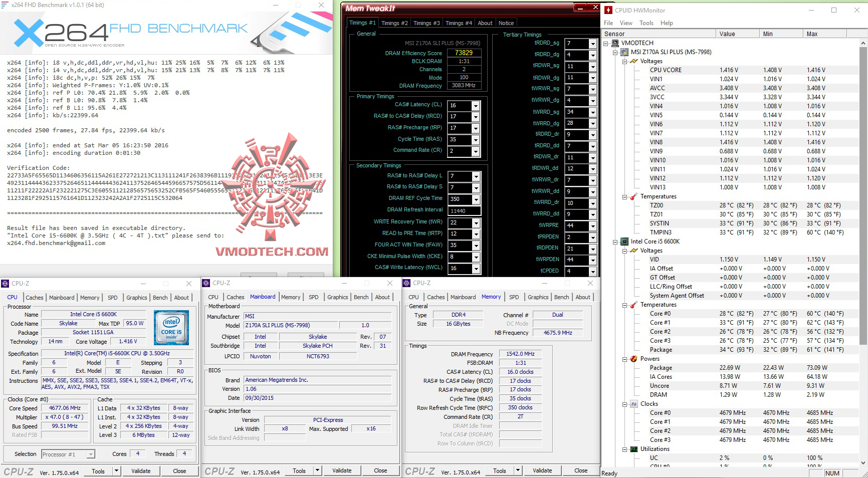Click the Voltages icon under MSI Z170A
The height and width of the screenshot is (478, 868).
click(634, 61)
